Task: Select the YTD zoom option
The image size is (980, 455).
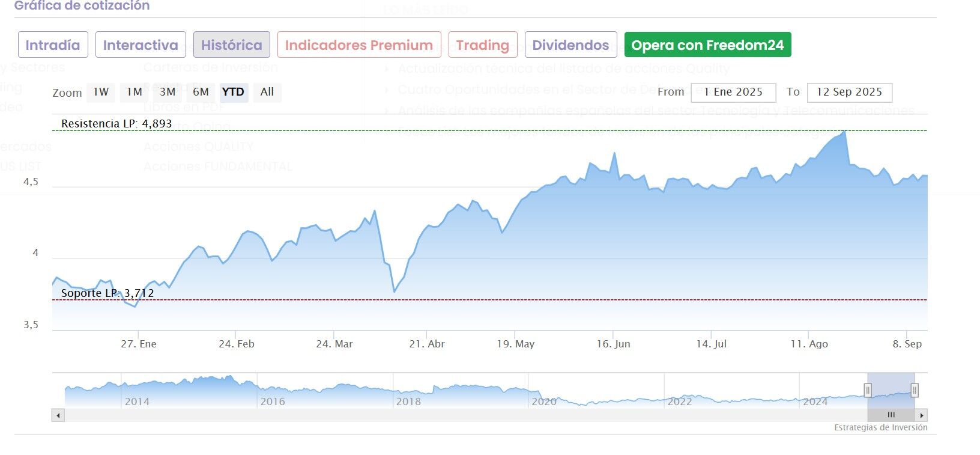Action: pos(233,92)
